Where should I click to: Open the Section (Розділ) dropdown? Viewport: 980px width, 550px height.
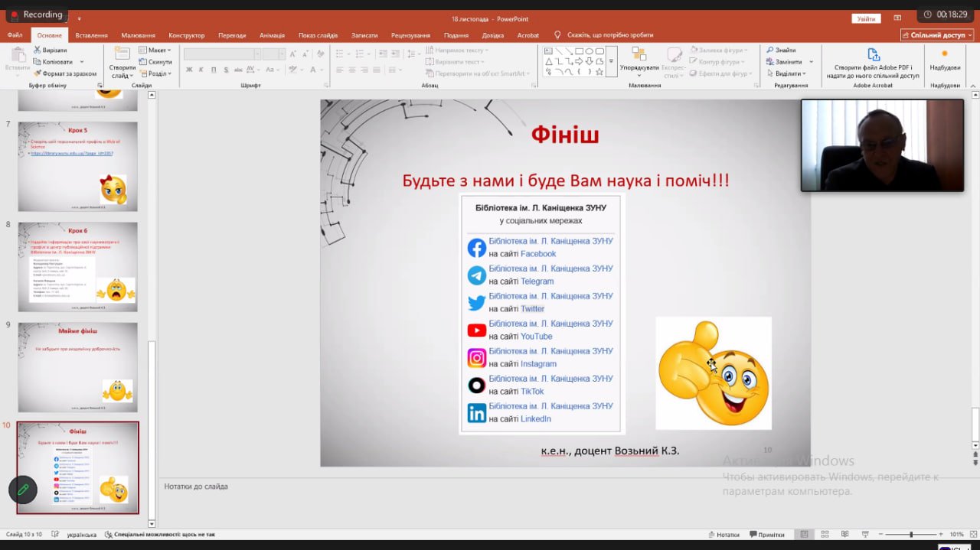[x=157, y=73]
